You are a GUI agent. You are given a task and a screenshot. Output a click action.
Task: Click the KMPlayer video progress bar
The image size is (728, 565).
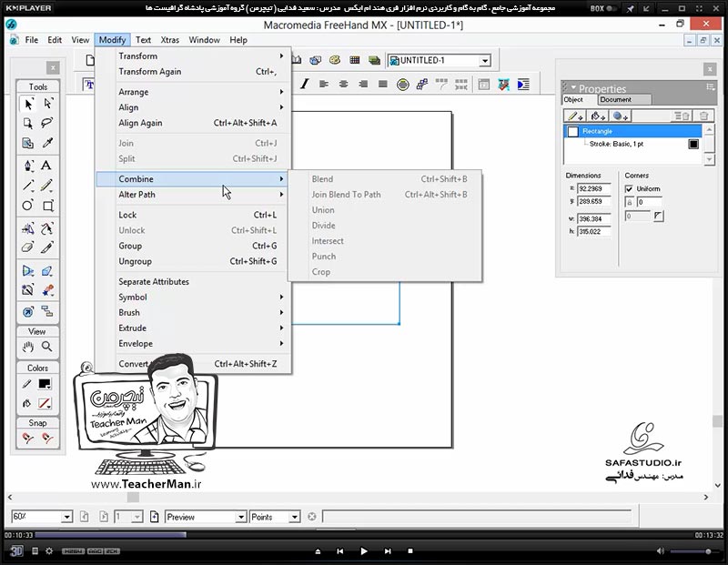363,535
